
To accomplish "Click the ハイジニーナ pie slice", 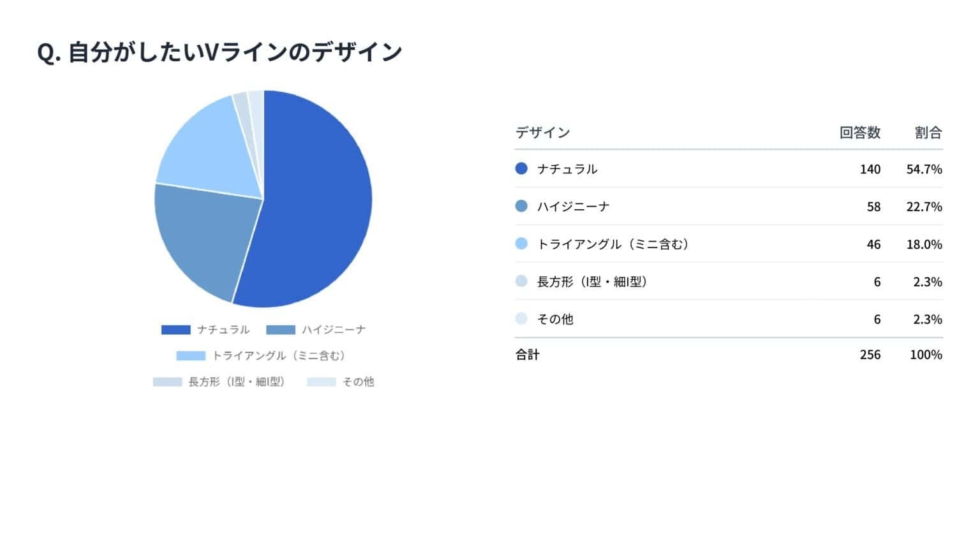I will point(204,239).
